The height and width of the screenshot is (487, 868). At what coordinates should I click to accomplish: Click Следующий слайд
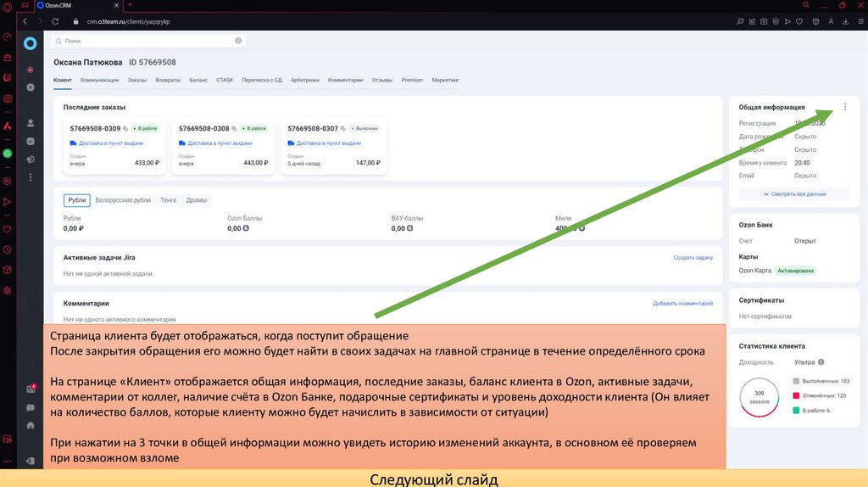pyautogui.click(x=434, y=479)
